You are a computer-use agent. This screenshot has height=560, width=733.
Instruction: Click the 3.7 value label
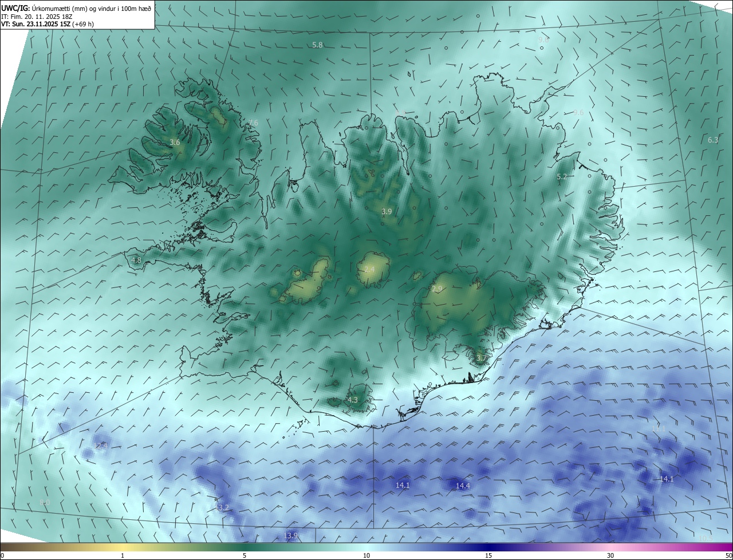[x=481, y=359]
